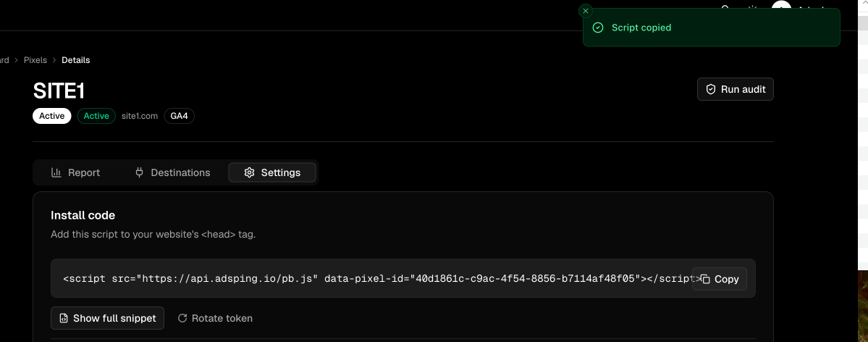
Task: Dismiss the 'Script copied' notification
Action: pyautogui.click(x=585, y=11)
